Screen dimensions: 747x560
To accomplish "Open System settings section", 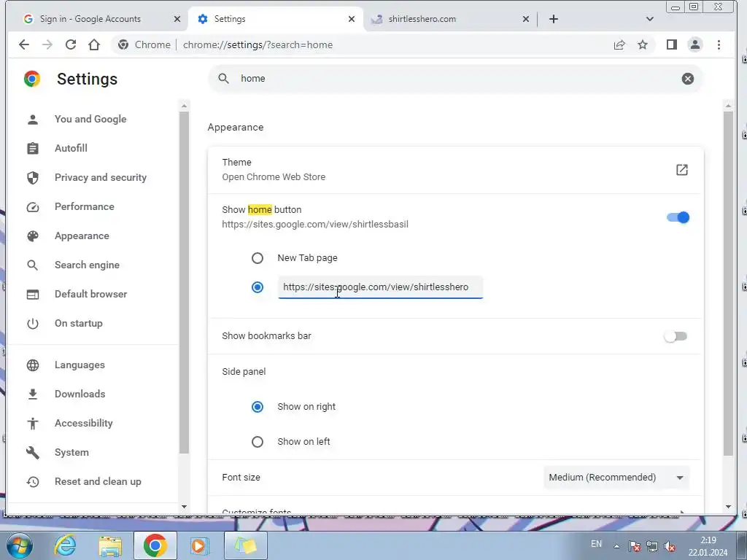I will tap(71, 452).
